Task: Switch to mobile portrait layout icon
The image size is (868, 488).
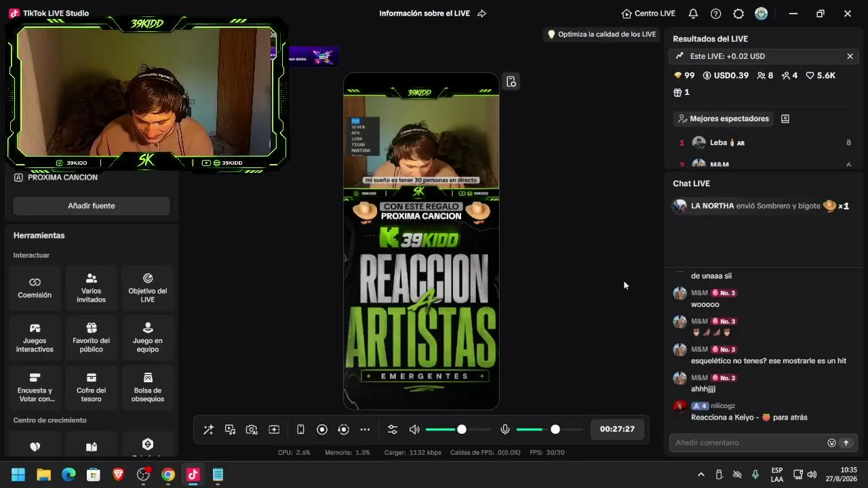Action: coord(300,430)
